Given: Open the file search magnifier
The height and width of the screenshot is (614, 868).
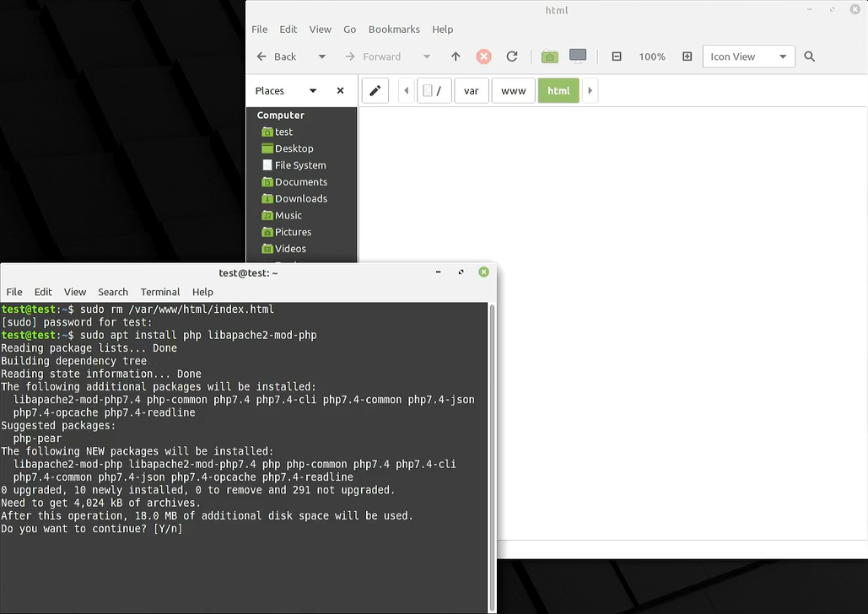Looking at the screenshot, I should point(809,57).
